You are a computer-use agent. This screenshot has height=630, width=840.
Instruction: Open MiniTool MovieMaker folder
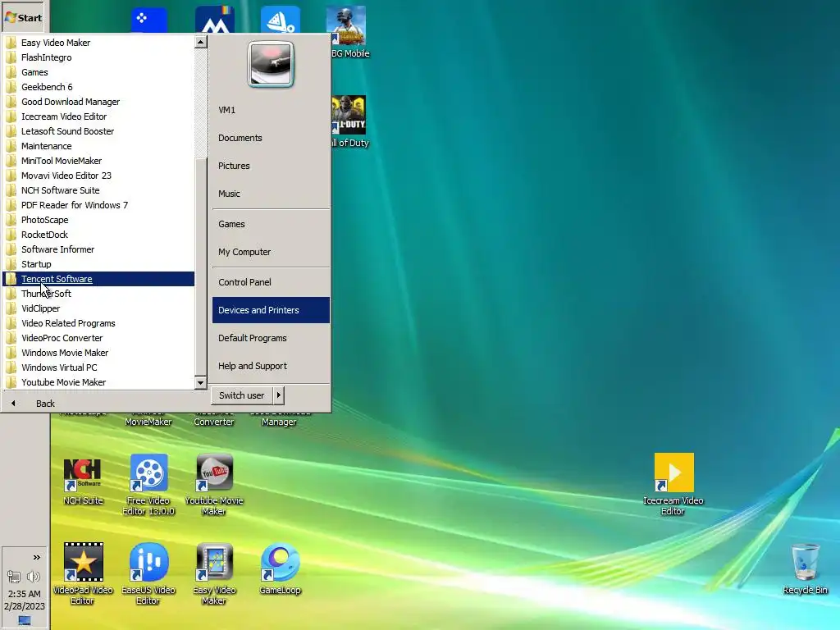(x=98, y=161)
